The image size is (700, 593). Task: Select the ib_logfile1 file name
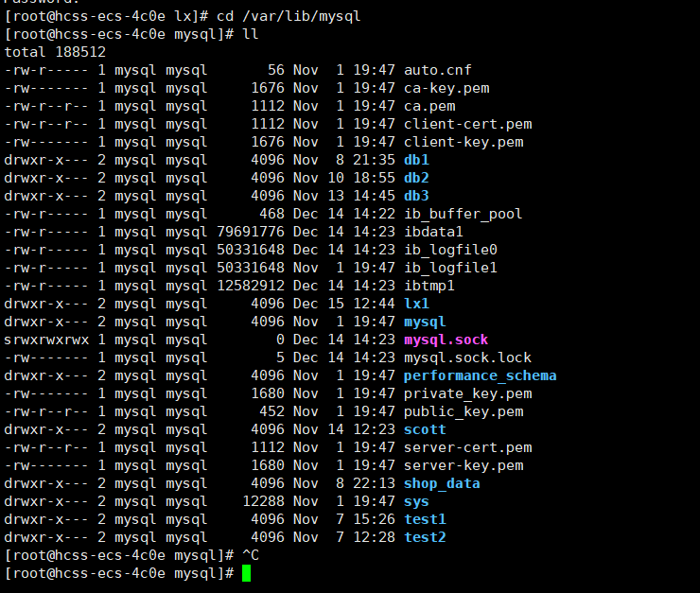[450, 268]
